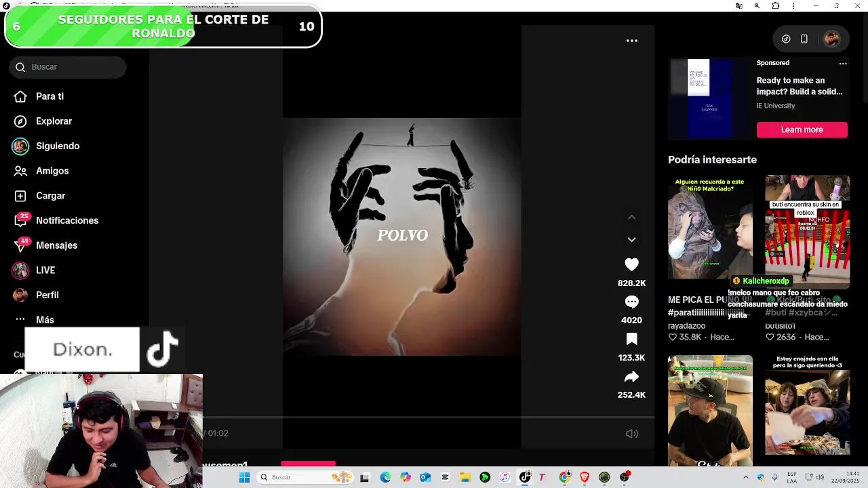
Task: Open Copilot from the taskbar
Action: [405, 477]
